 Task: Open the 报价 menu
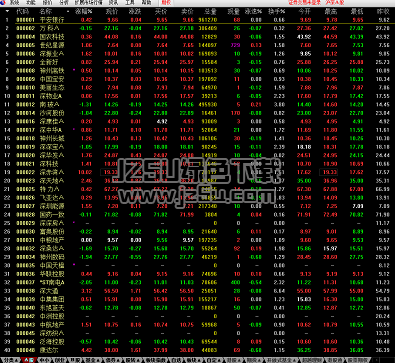click(47, 2)
